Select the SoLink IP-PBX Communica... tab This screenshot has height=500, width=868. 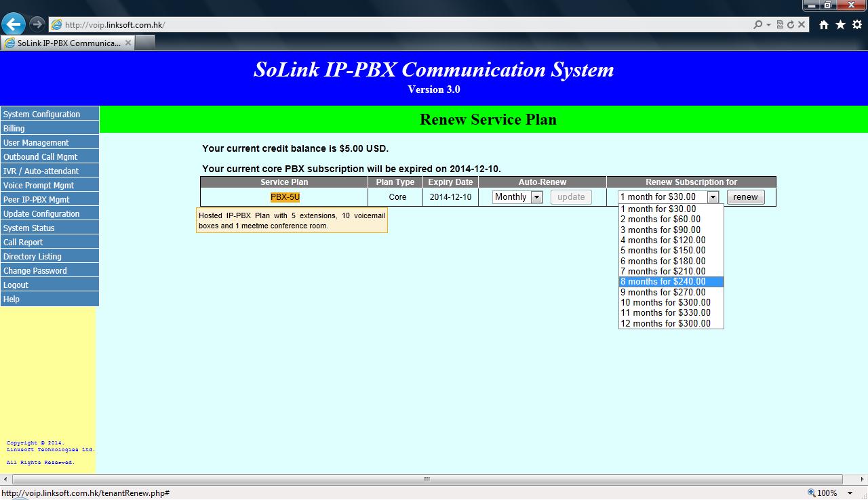(x=68, y=43)
